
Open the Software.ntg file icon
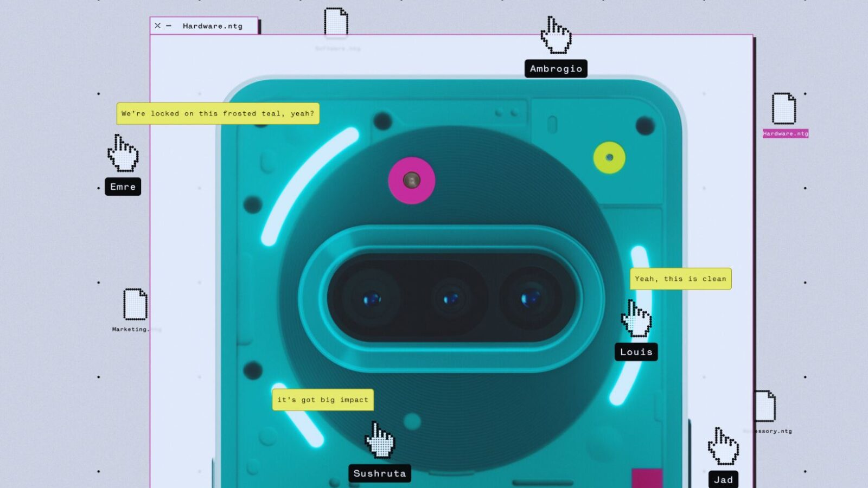click(336, 22)
